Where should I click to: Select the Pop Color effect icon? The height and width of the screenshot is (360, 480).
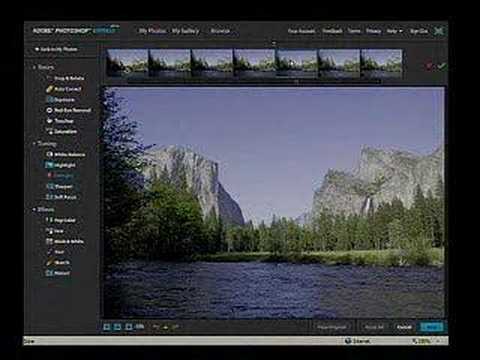coord(49,220)
